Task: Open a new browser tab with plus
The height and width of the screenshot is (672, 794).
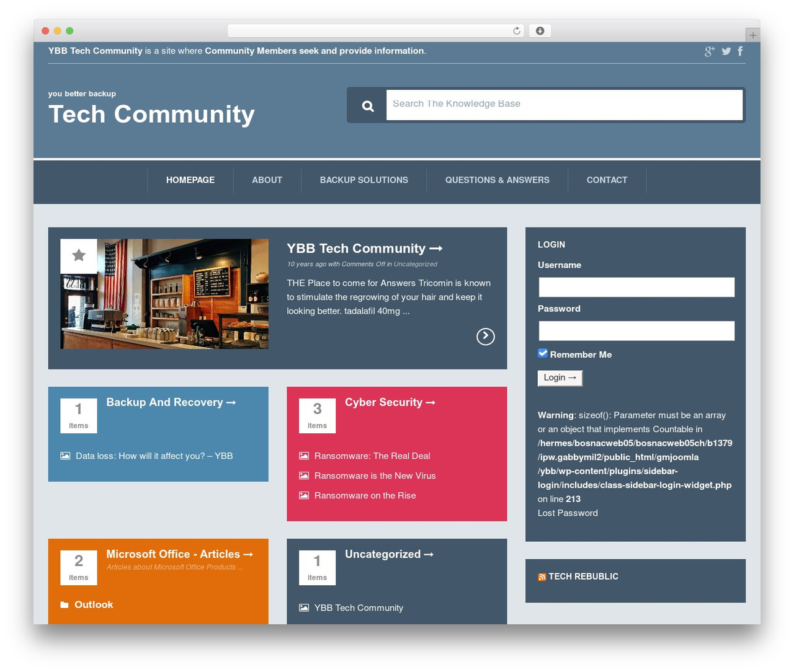Action: 752,35
